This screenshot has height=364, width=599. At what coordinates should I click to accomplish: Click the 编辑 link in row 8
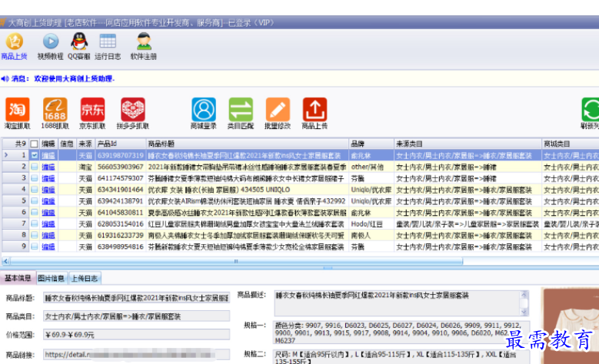48,236
